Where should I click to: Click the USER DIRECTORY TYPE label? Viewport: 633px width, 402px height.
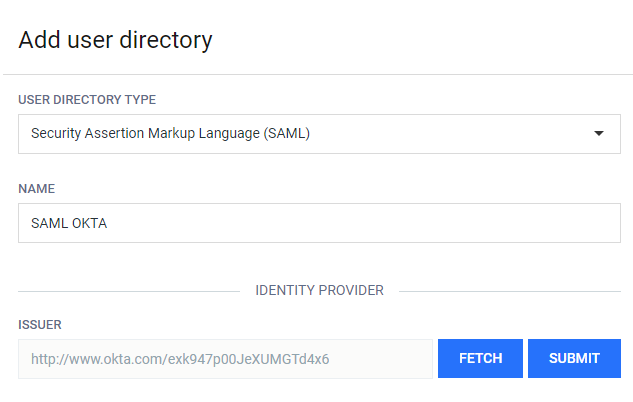click(87, 100)
